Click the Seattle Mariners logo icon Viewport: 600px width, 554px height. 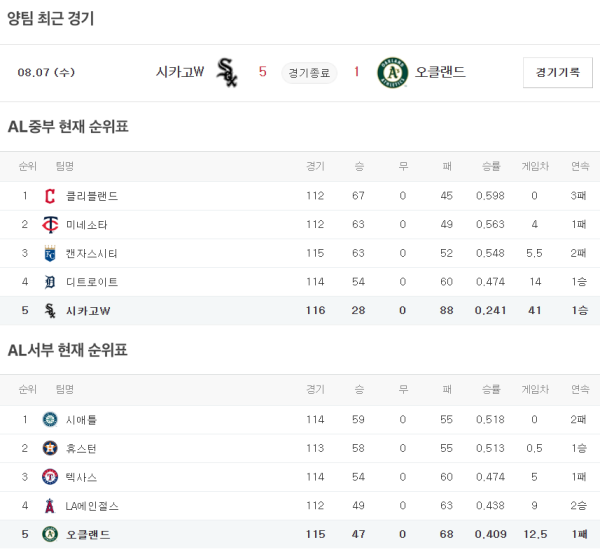[50, 420]
